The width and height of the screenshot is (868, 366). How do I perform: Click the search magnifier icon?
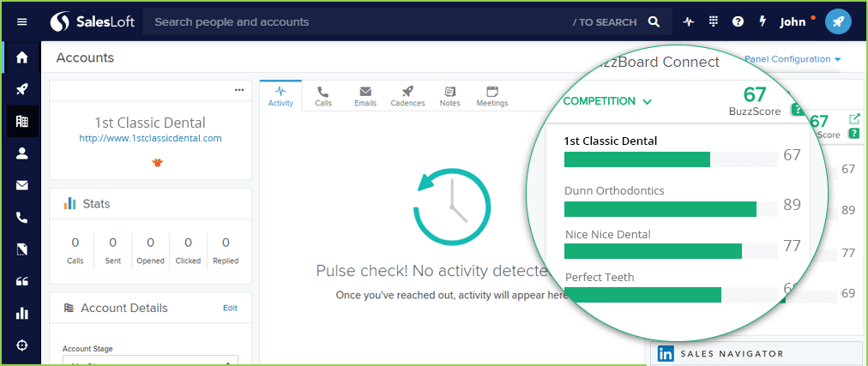coord(654,22)
